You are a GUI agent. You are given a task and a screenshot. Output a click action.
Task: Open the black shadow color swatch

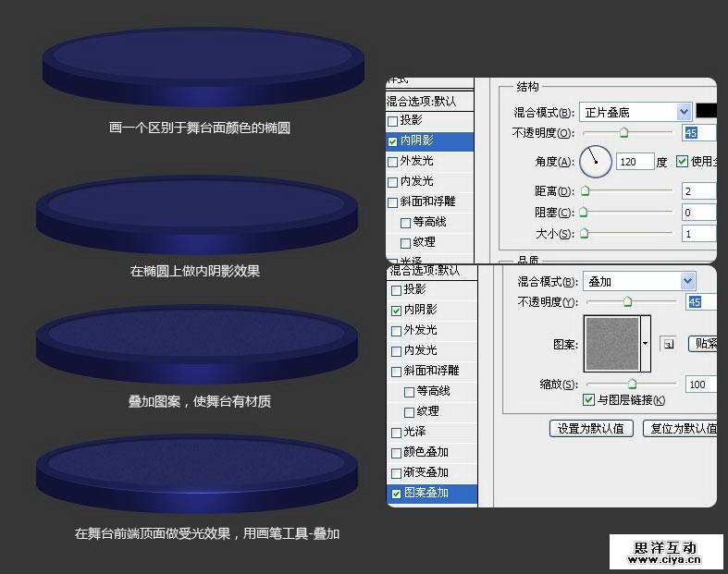pos(706,111)
